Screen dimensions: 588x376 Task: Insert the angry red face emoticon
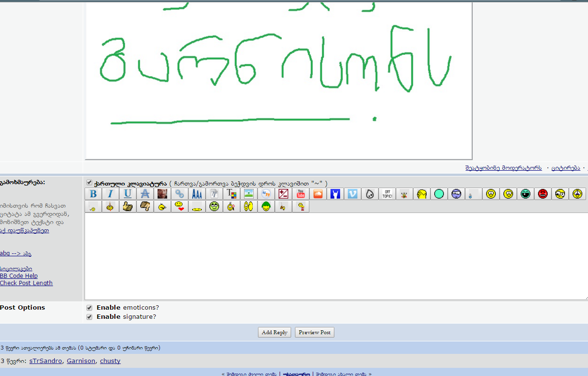tap(543, 194)
